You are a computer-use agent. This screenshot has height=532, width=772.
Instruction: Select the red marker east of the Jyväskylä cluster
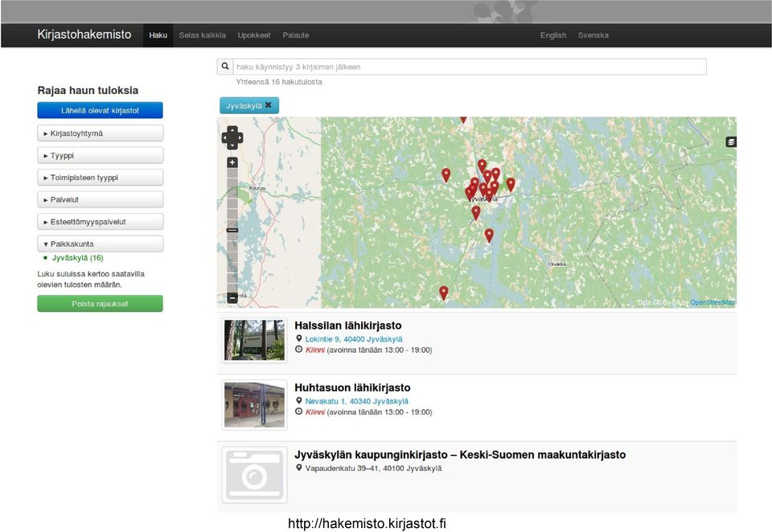511,185
